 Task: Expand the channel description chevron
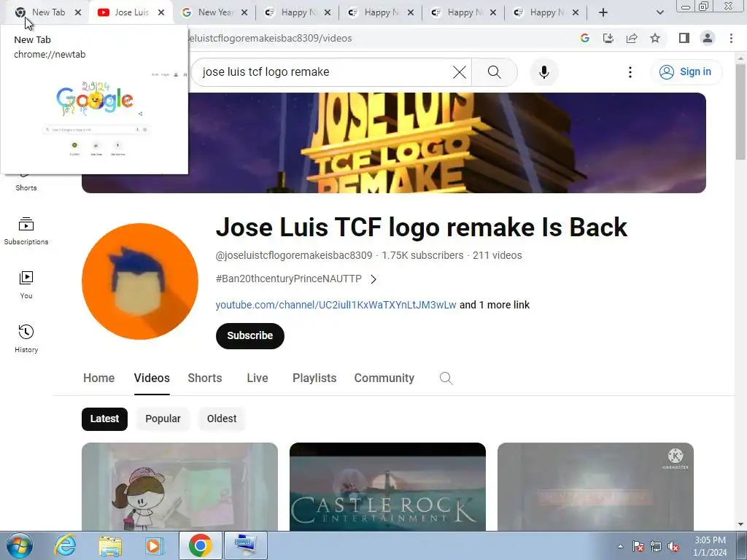[373, 279]
